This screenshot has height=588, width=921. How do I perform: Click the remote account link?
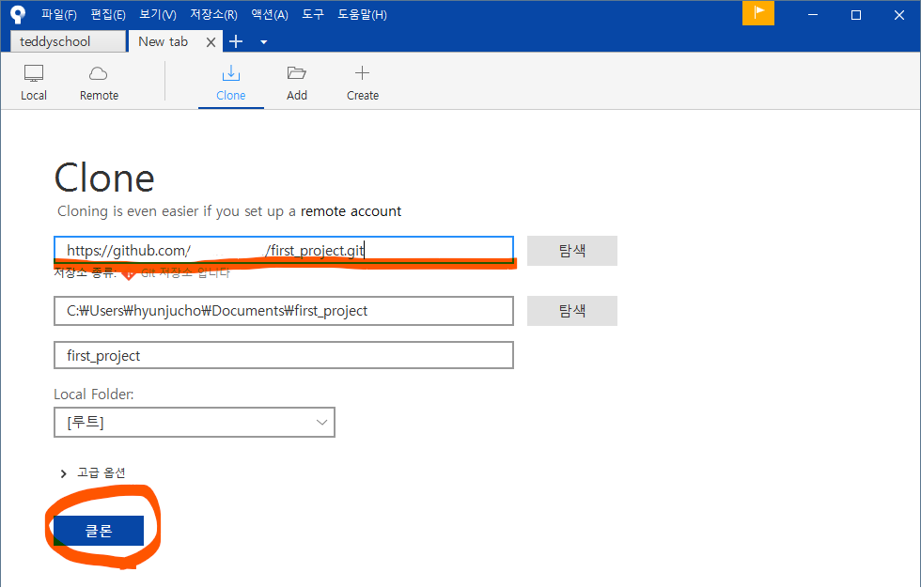(351, 211)
